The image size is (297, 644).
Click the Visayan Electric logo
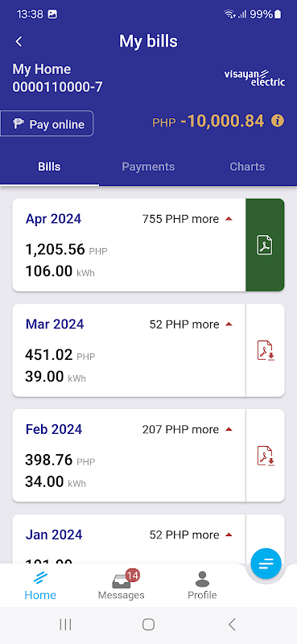[254, 77]
